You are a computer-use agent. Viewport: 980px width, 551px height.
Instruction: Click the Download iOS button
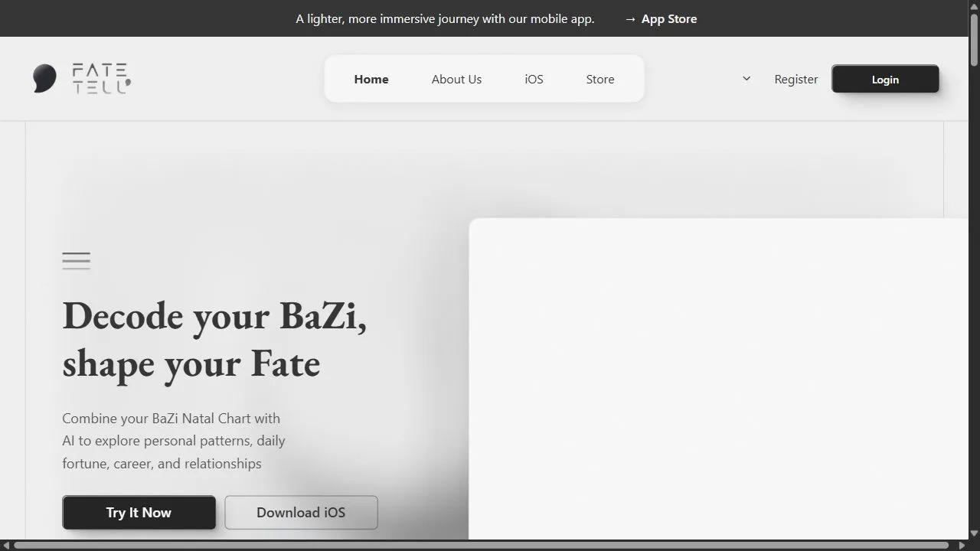coord(301,513)
